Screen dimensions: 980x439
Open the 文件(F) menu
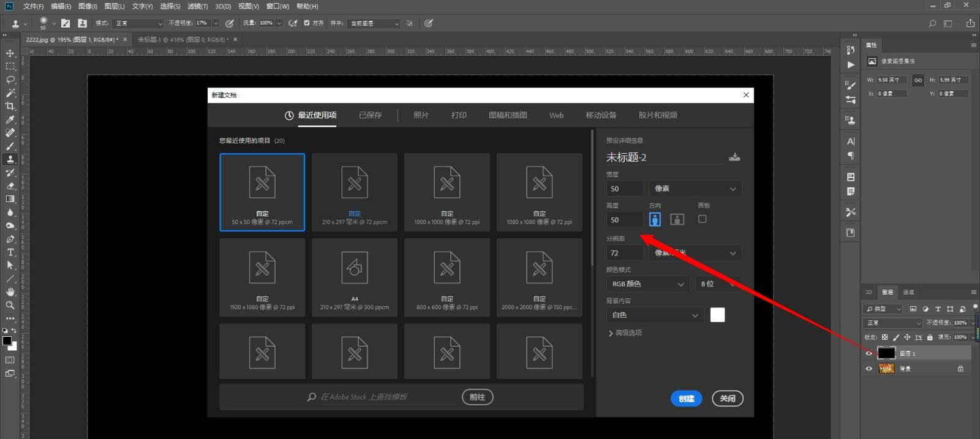[33, 6]
